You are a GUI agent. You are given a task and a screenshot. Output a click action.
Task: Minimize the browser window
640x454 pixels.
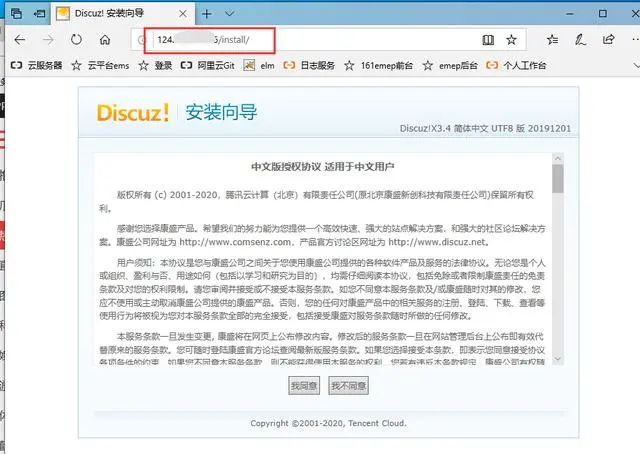pos(570,13)
